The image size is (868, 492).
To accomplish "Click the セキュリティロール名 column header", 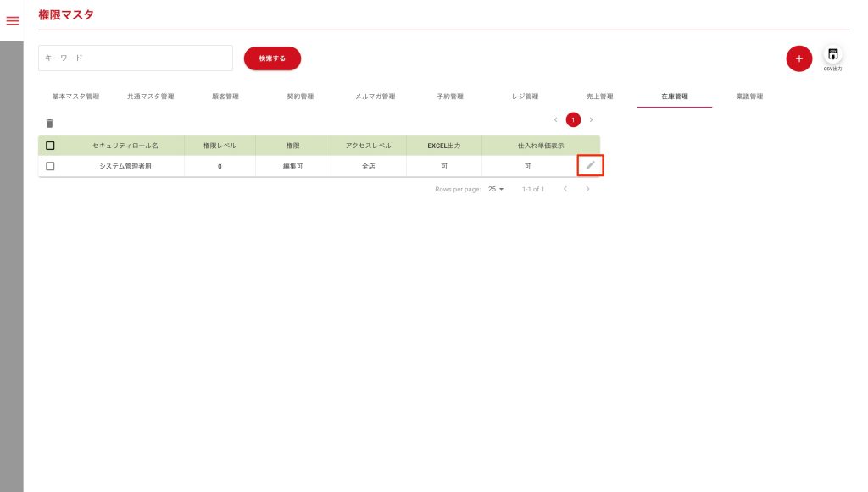I will (125, 146).
